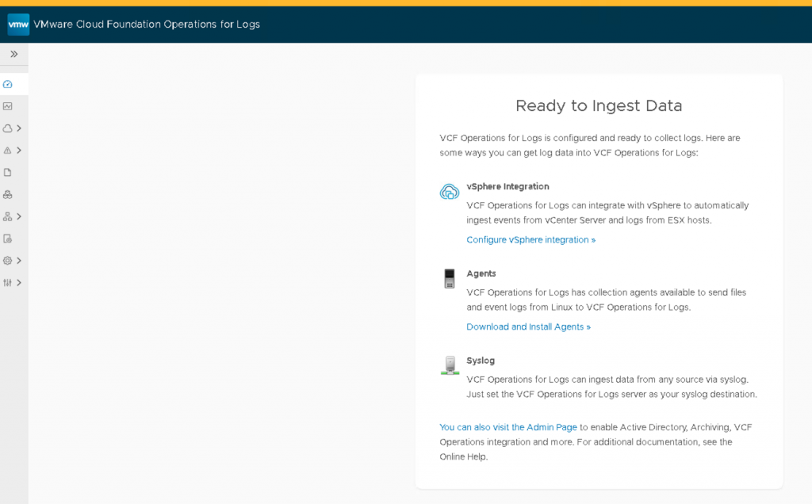Image resolution: width=812 pixels, height=504 pixels.
Task: Select the hierarchy tree icon in sidebar
Action: click(8, 216)
